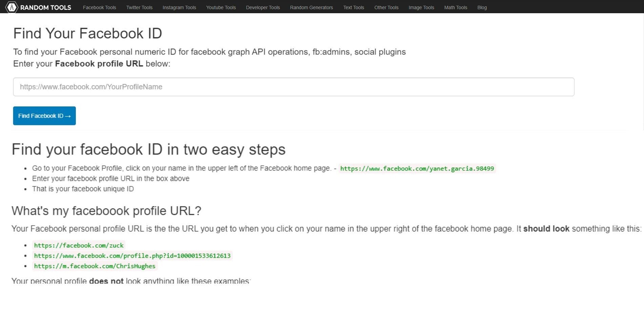
Task: Open the Random Generators menu
Action: 311,7
